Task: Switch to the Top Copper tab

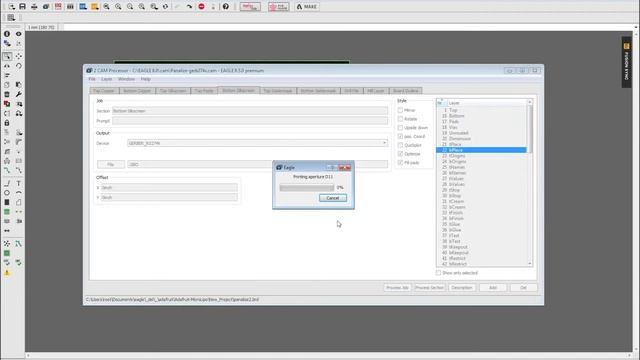Action: click(x=104, y=91)
